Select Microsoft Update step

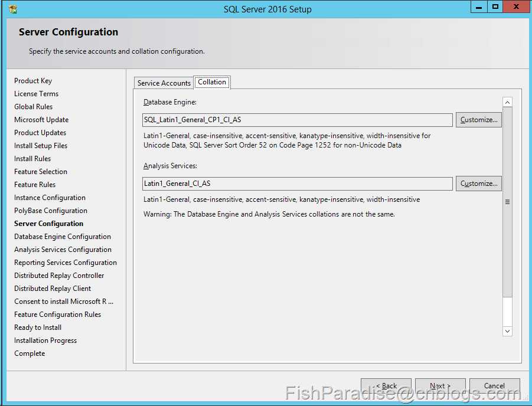[x=41, y=120]
